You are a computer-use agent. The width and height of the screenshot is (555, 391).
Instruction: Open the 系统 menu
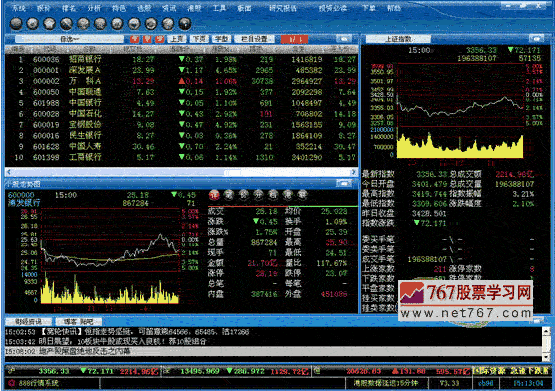pos(19,8)
